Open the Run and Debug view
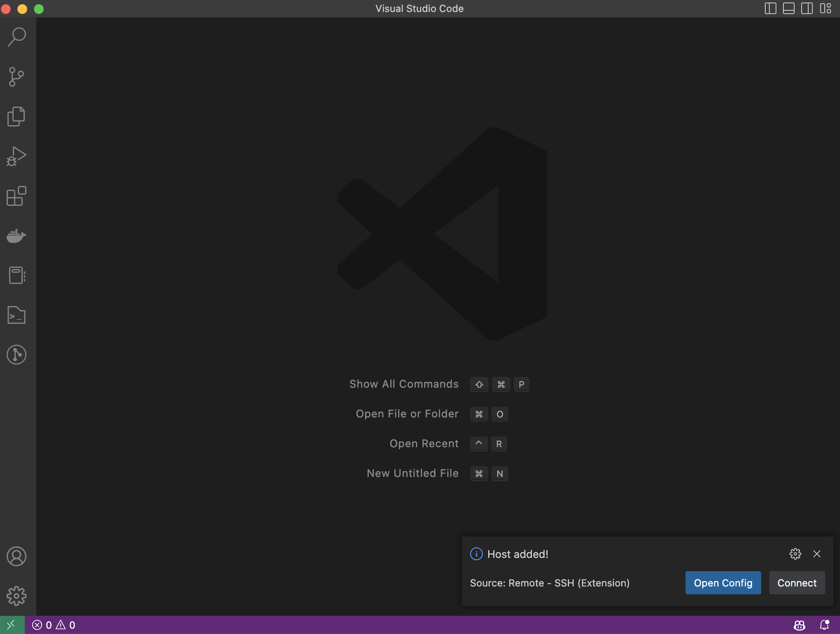Image resolution: width=840 pixels, height=634 pixels. [17, 156]
